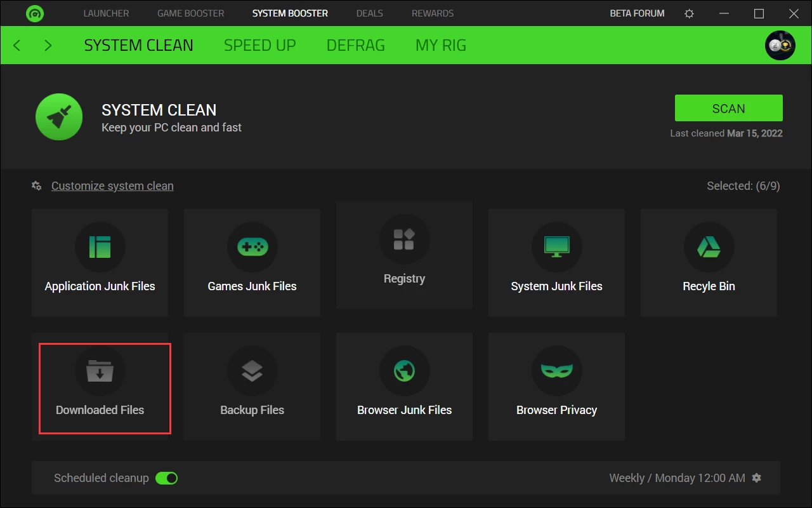
Task: Click the green broom System Clean icon
Action: (x=59, y=117)
